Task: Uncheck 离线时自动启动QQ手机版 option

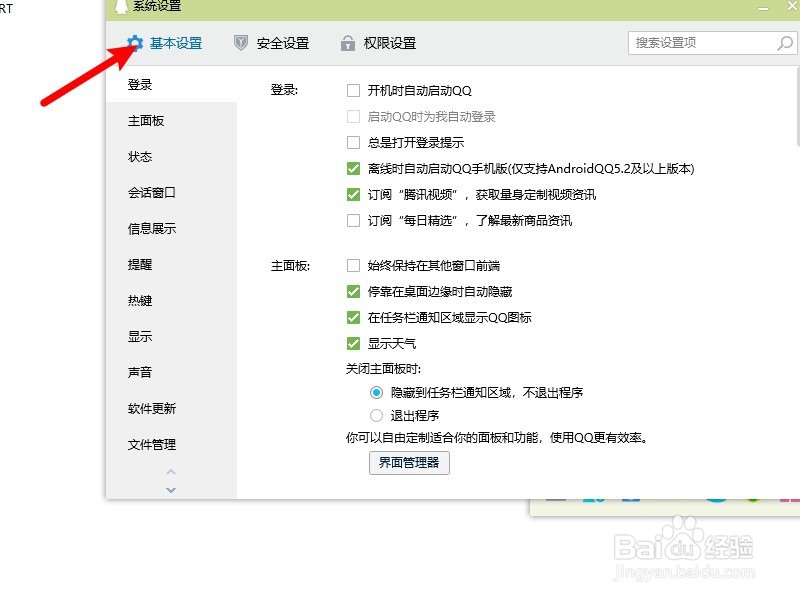Action: pos(353,168)
